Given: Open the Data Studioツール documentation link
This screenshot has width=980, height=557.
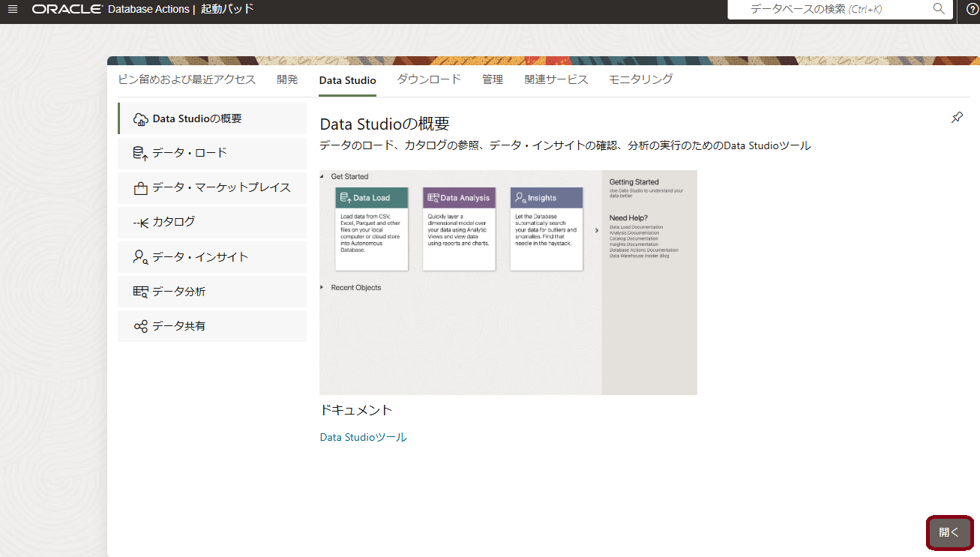Looking at the screenshot, I should tap(363, 437).
